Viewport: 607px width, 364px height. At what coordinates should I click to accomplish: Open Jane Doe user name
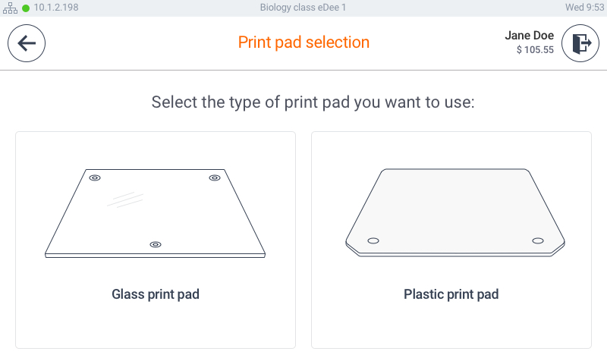pyautogui.click(x=529, y=35)
